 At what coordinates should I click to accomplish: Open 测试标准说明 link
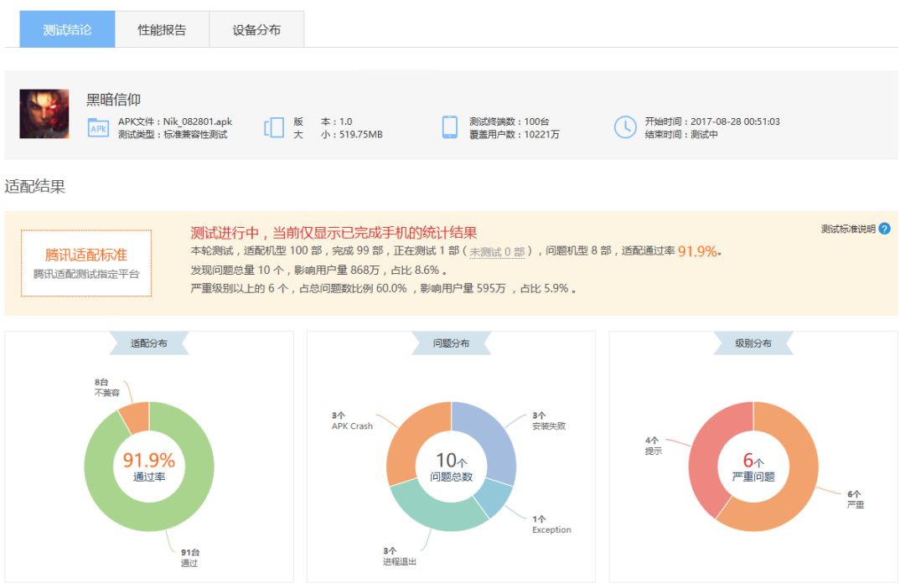pyautogui.click(x=847, y=229)
